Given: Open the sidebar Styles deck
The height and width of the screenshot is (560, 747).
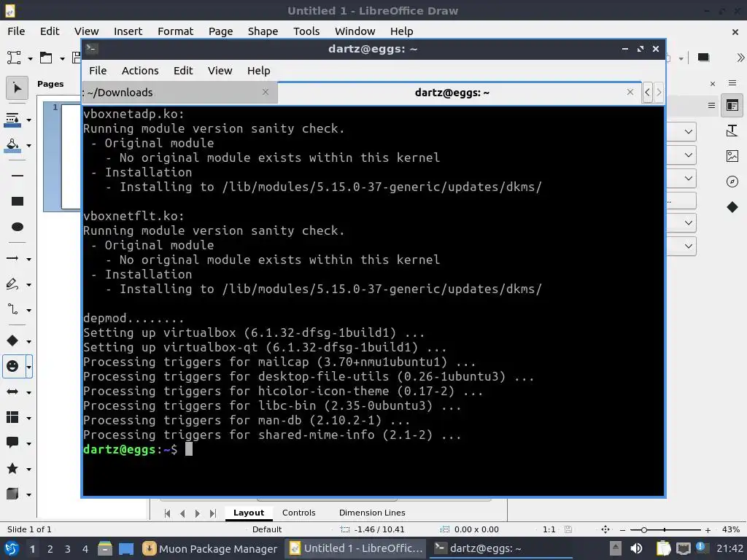Looking at the screenshot, I should click(x=732, y=131).
